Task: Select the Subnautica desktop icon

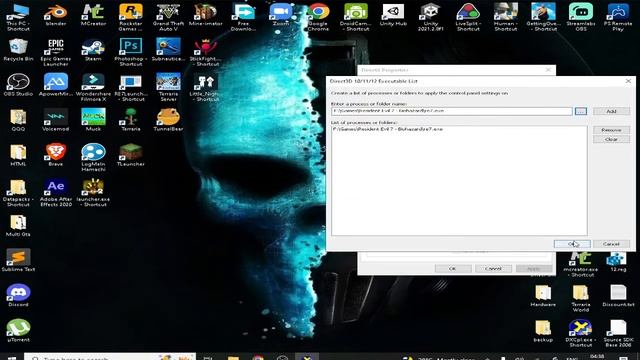Action: pos(168,50)
